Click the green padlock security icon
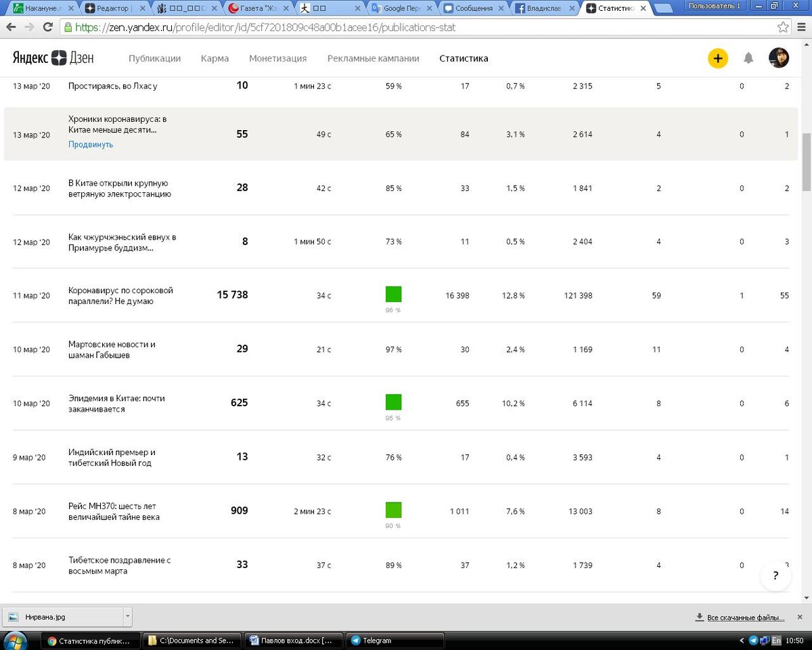 (x=68, y=28)
